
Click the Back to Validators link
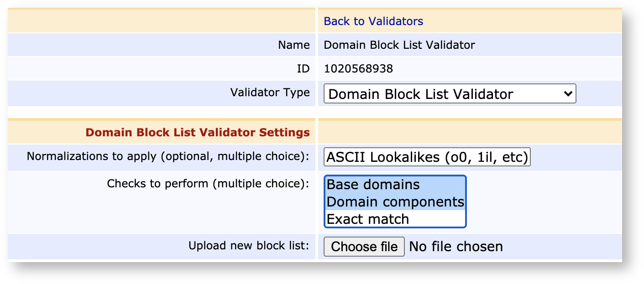coord(372,21)
